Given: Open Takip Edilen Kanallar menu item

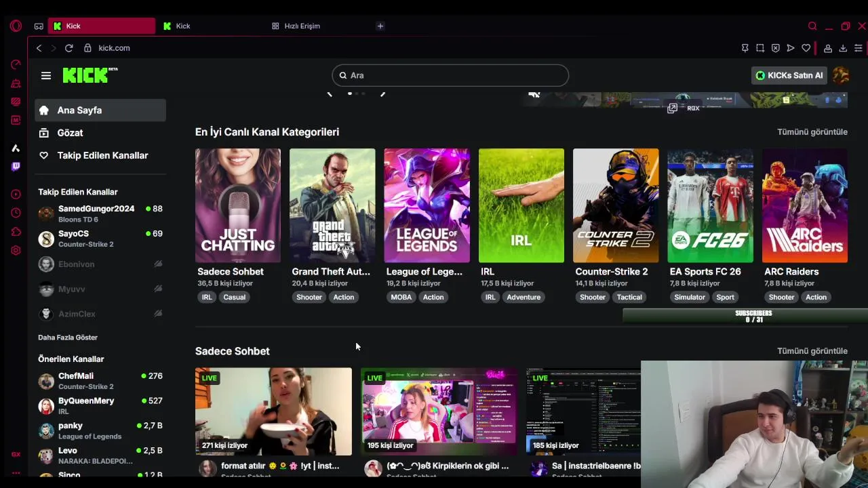Looking at the screenshot, I should click(100, 155).
